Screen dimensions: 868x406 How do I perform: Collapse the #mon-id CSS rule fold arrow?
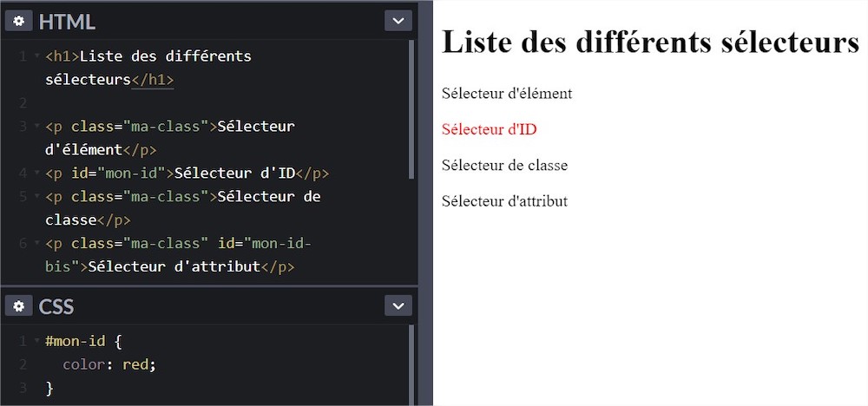(37, 342)
